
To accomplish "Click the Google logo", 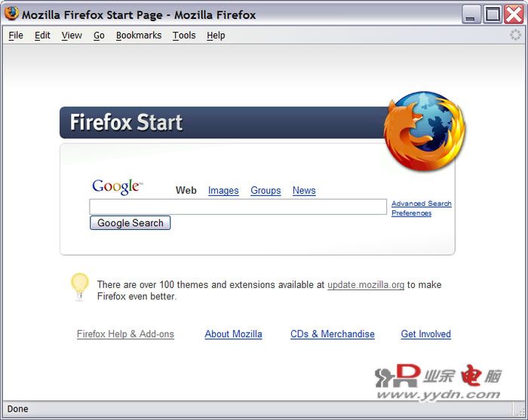I will [x=117, y=187].
